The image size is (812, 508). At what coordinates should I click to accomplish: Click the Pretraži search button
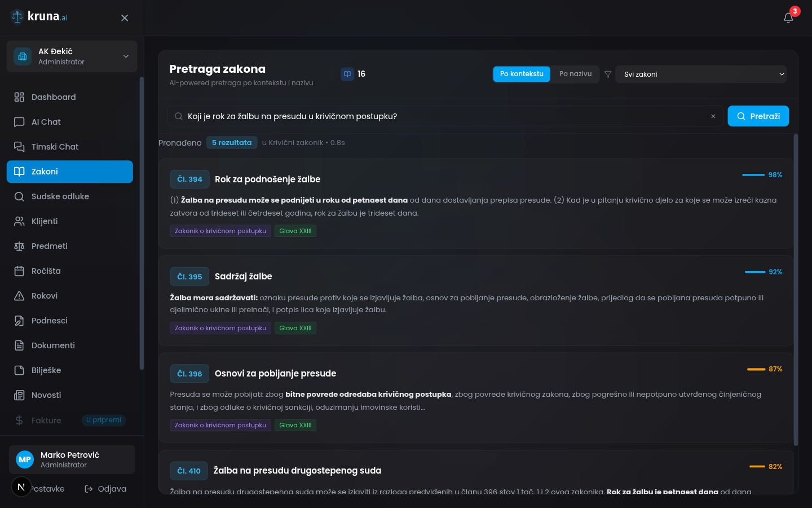758,116
